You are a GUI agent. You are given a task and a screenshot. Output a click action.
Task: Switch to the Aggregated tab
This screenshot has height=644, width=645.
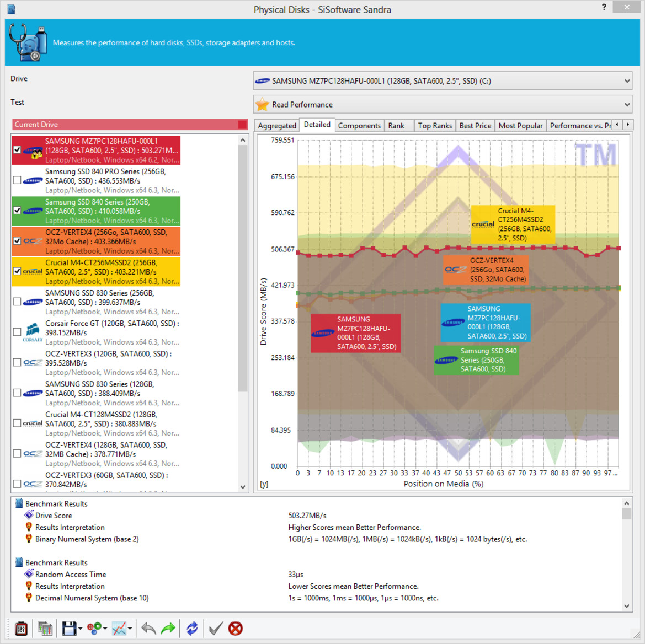click(x=277, y=125)
